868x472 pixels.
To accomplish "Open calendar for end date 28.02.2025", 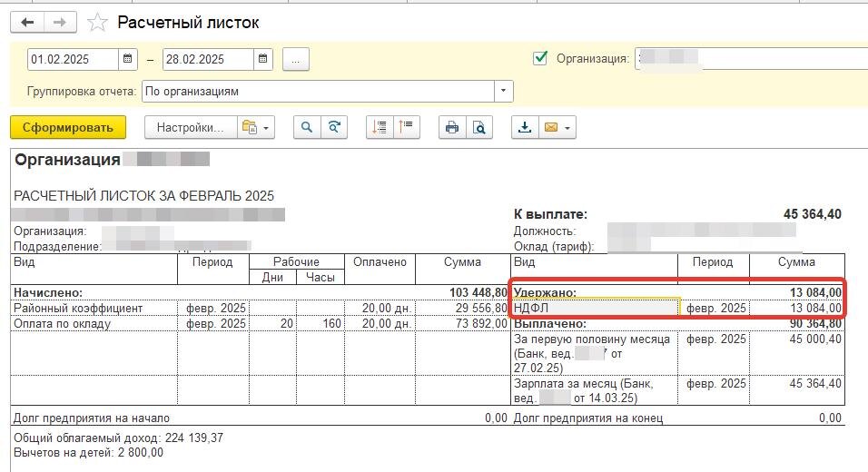I will pyautogui.click(x=263, y=59).
